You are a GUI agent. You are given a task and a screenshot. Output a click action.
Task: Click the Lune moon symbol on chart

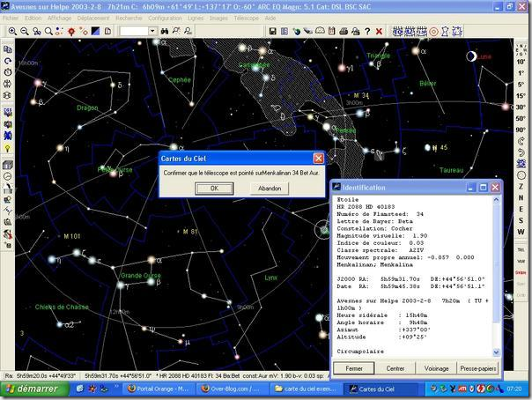[x=471, y=56]
